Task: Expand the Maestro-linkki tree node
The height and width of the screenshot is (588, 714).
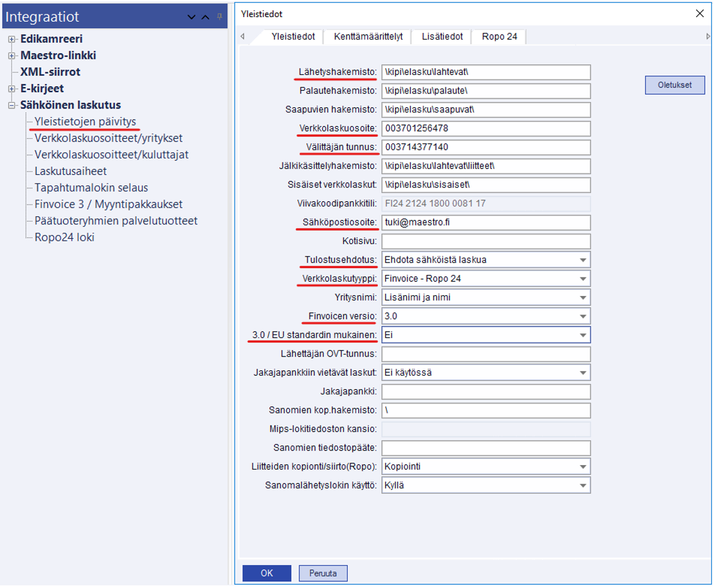Action: click(x=11, y=56)
